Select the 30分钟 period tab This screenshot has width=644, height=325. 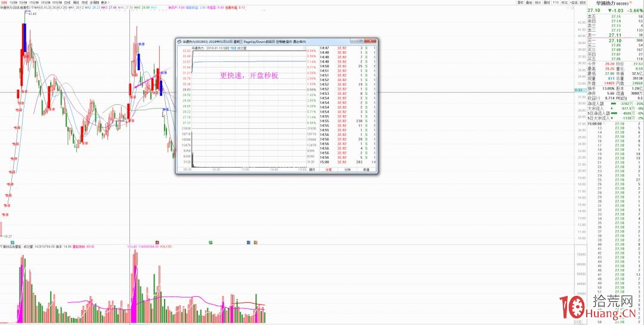(45, 2)
